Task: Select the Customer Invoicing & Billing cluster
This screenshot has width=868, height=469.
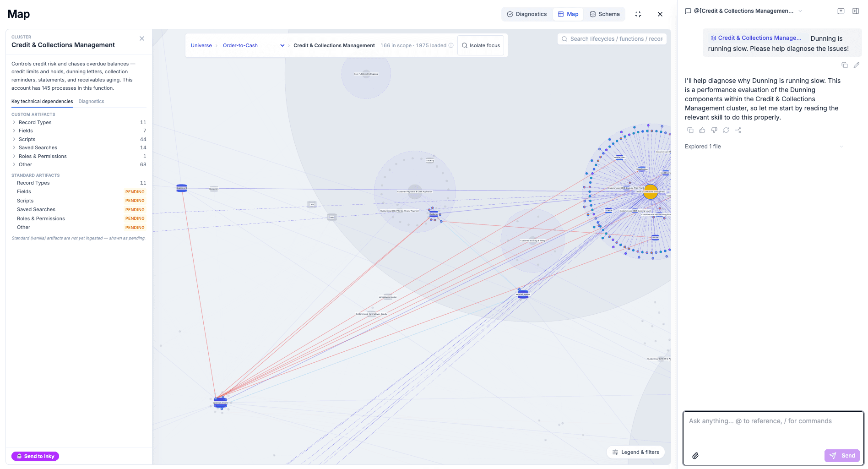Action: pyautogui.click(x=532, y=240)
